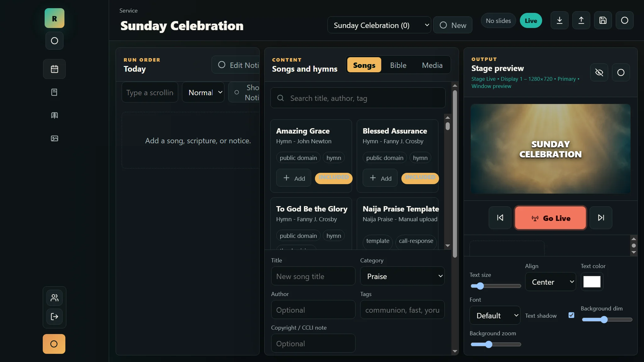Adjust the Background zoom slider
The width and height of the screenshot is (644, 362).
[496, 344]
